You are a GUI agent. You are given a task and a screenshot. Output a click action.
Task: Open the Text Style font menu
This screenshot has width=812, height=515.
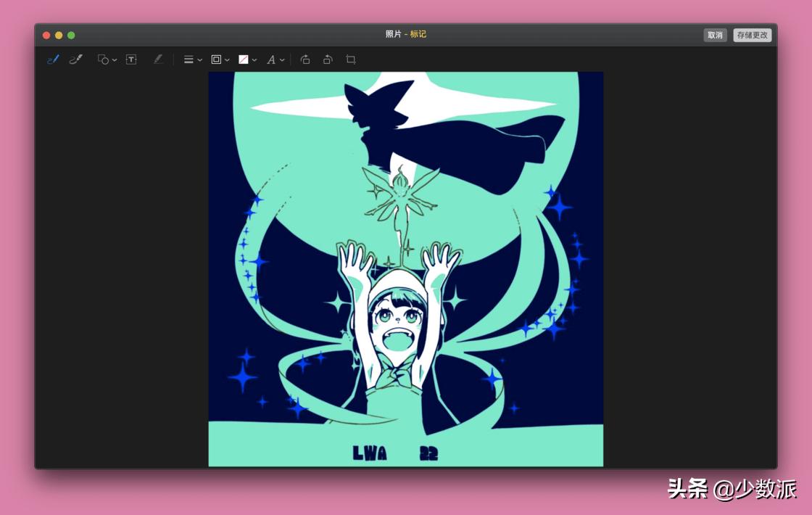coord(275,59)
